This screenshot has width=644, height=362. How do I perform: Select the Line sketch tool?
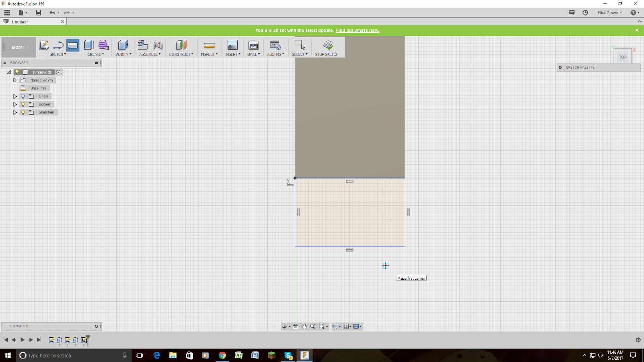click(58, 45)
